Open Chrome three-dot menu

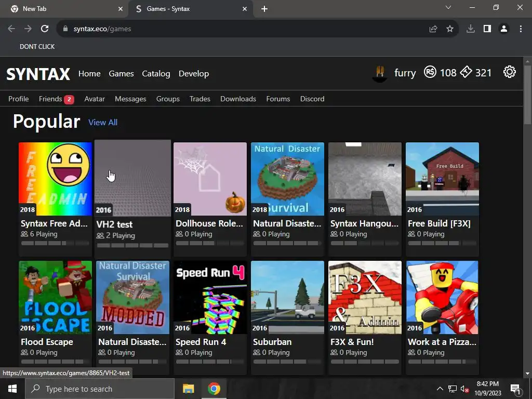point(521,29)
